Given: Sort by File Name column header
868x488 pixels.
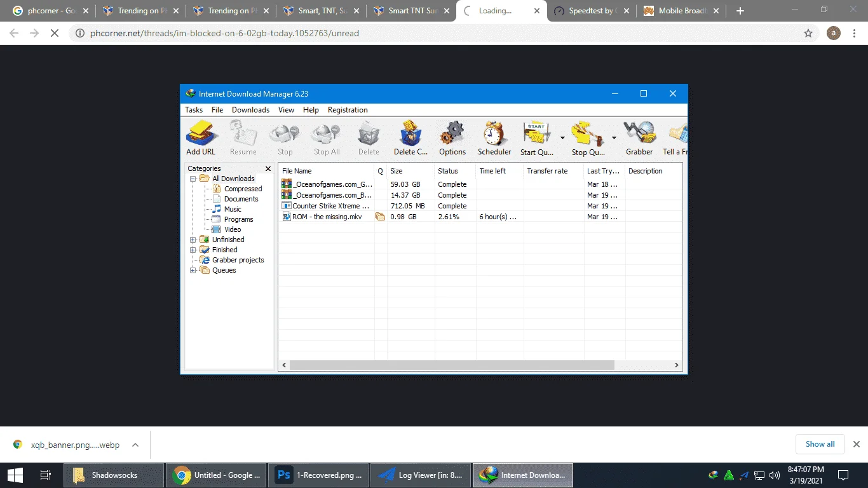Looking at the screenshot, I should coord(326,171).
